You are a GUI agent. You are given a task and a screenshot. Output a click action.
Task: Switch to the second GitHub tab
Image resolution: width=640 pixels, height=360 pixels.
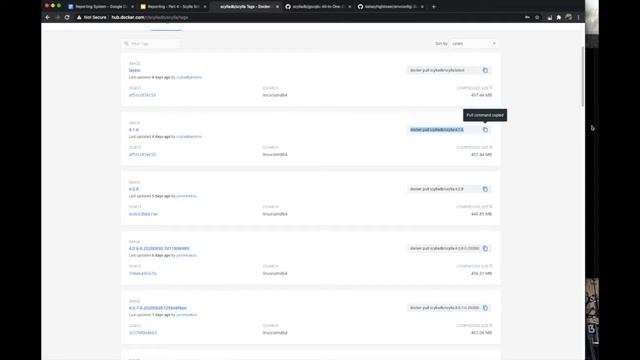(390, 7)
